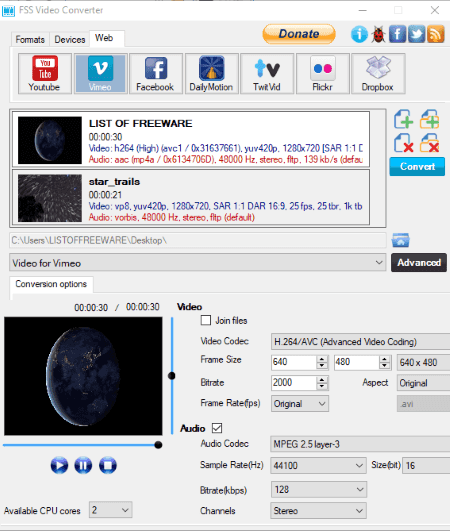Click the horizontal playback seek slider handle
The width and height of the screenshot is (450, 531).
tap(158, 445)
